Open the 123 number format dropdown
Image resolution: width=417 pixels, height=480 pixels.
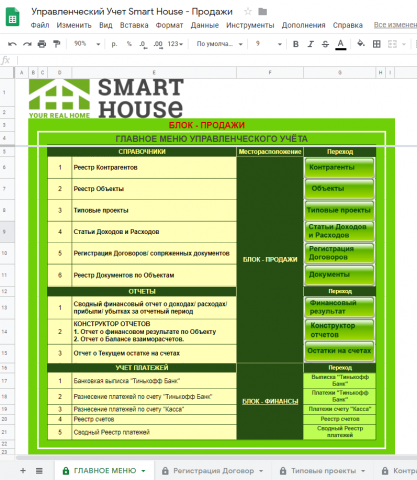click(x=175, y=44)
